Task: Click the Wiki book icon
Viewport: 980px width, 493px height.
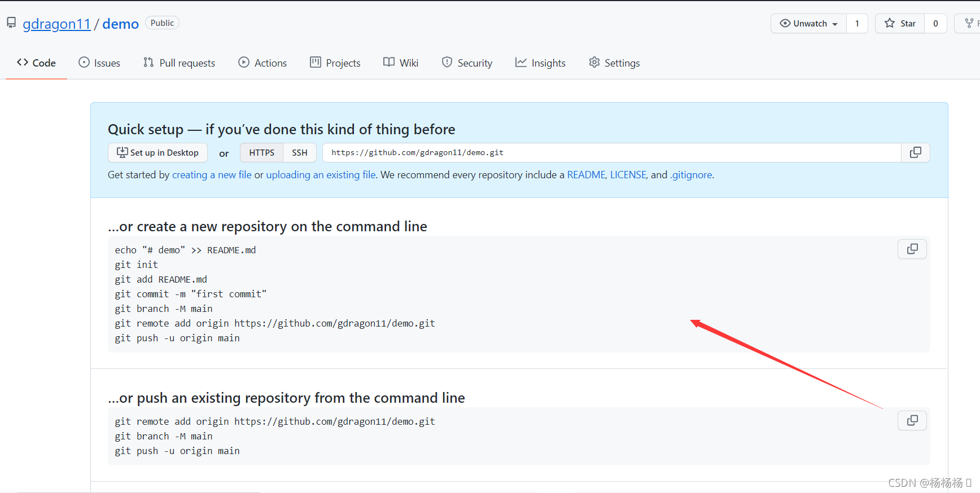Action: [389, 62]
